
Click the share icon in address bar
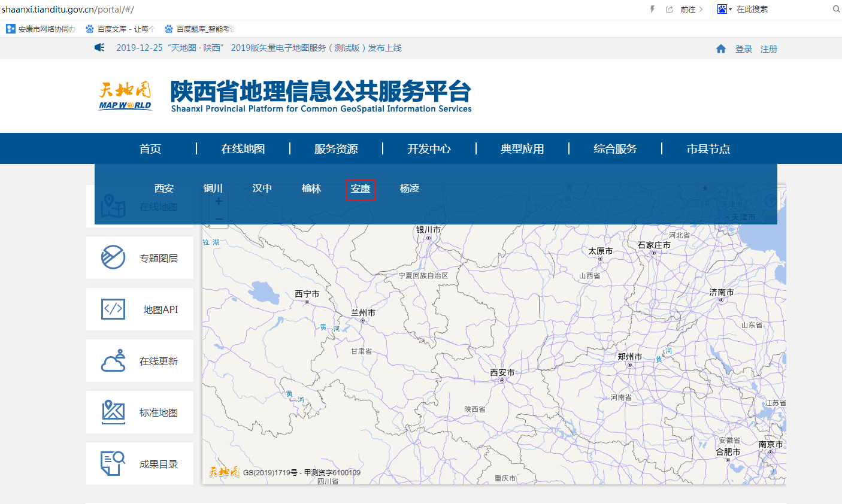[x=669, y=9]
